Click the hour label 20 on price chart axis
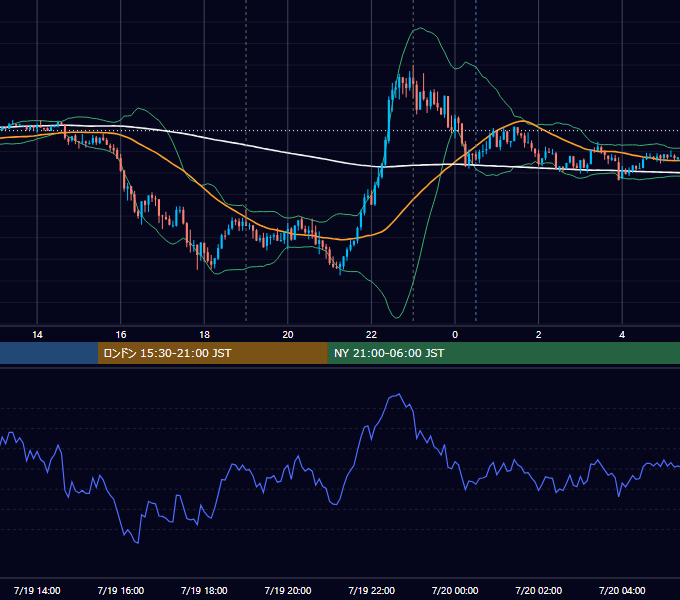The height and width of the screenshot is (600, 680). pos(288,335)
